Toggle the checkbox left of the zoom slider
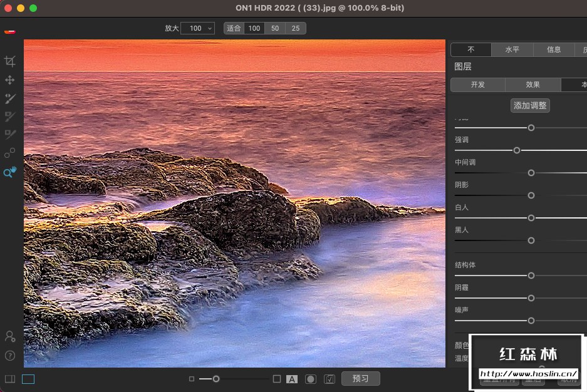The height and width of the screenshot is (392, 587). coord(192,379)
